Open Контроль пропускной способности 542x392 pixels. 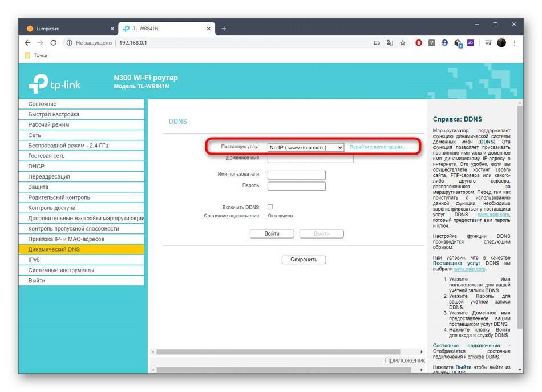click(81, 228)
